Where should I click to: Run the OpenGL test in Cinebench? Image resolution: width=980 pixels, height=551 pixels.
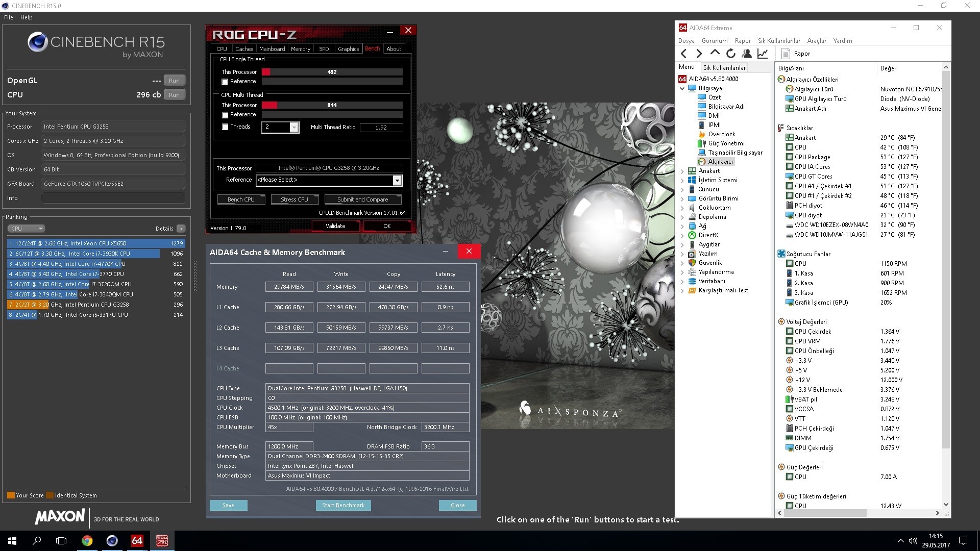(174, 81)
